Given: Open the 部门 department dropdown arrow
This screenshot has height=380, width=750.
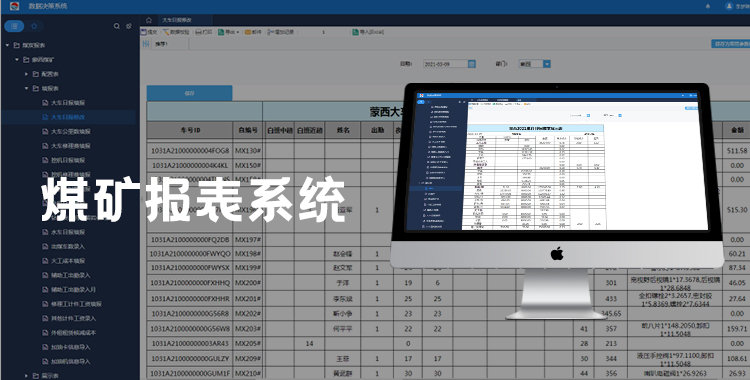Looking at the screenshot, I should click(x=547, y=64).
